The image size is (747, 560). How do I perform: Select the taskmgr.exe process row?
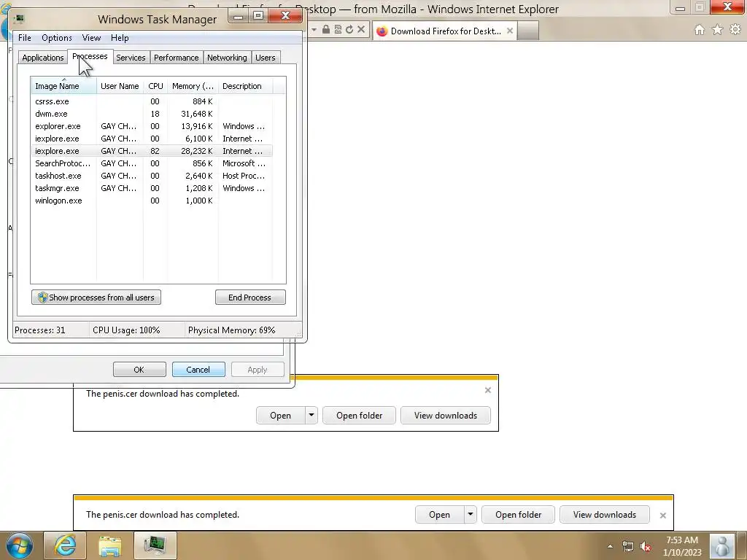coord(152,188)
